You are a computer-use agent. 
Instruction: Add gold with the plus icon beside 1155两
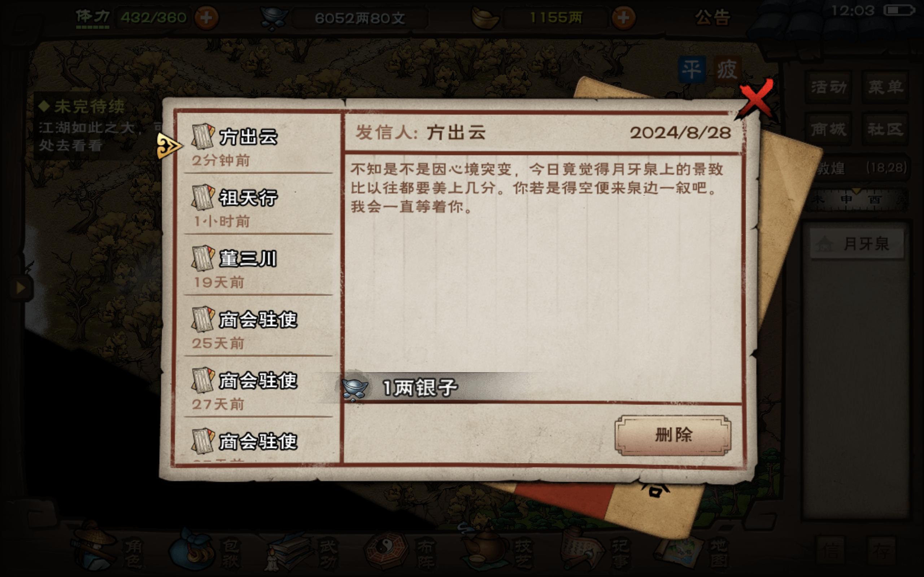623,18
